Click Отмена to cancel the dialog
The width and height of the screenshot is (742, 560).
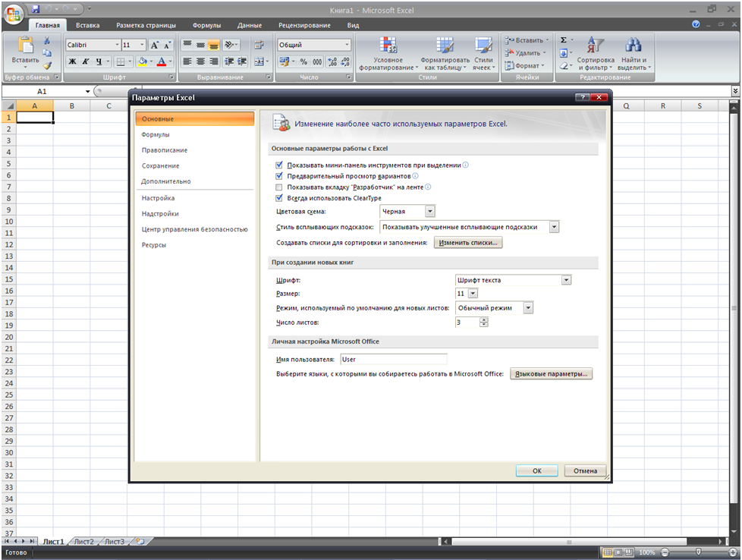[x=586, y=470]
